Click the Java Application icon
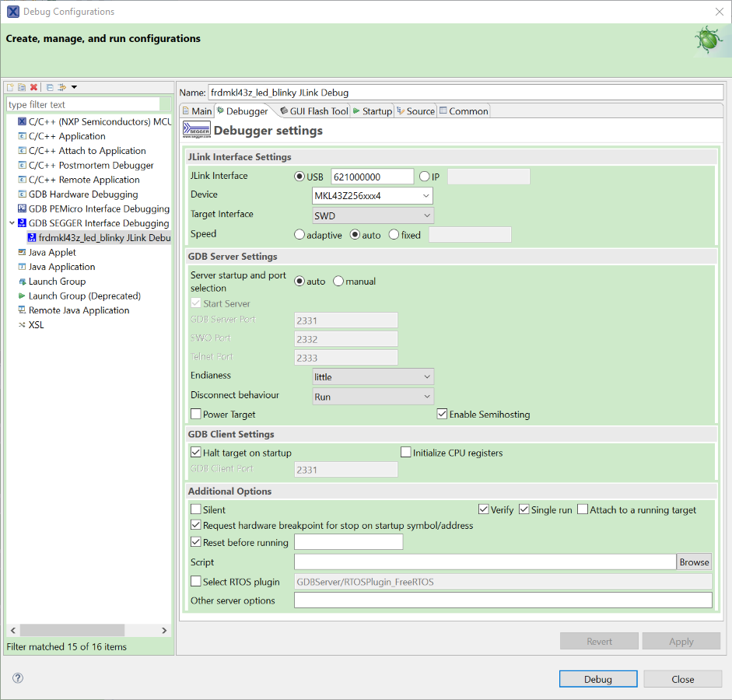732x700 pixels. click(x=22, y=267)
